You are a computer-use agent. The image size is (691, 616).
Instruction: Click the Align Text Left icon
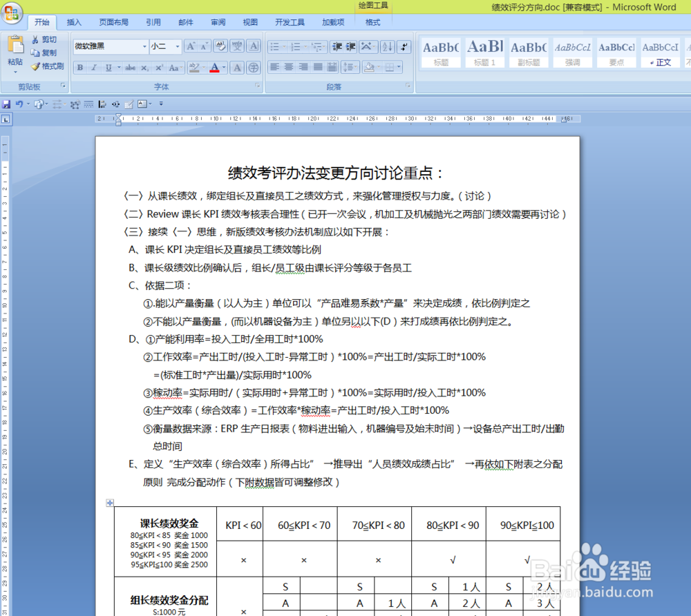point(274,68)
